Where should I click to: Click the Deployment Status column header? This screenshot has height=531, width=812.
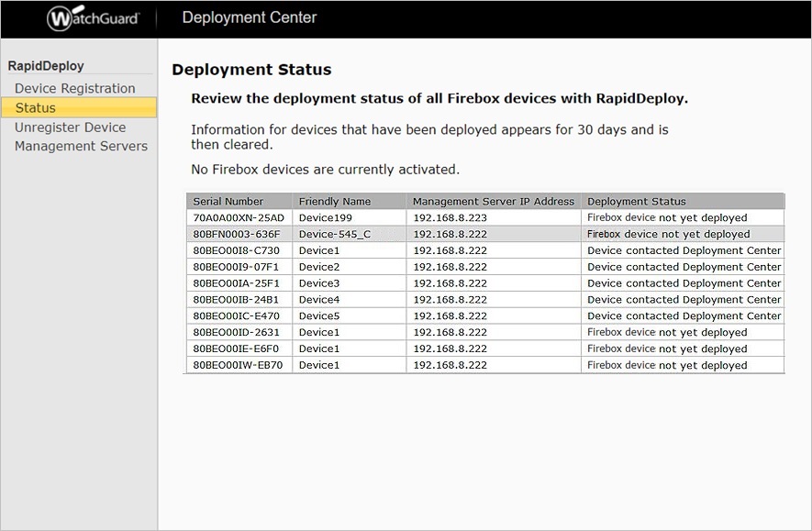(636, 201)
